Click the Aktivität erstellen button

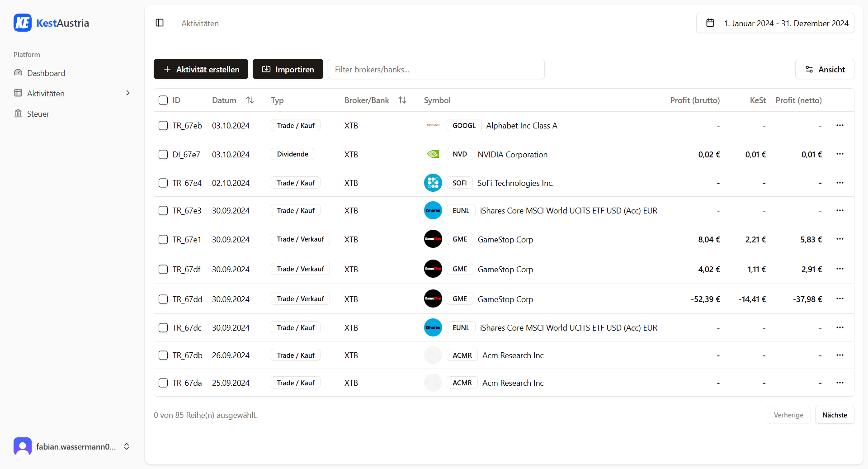[201, 69]
